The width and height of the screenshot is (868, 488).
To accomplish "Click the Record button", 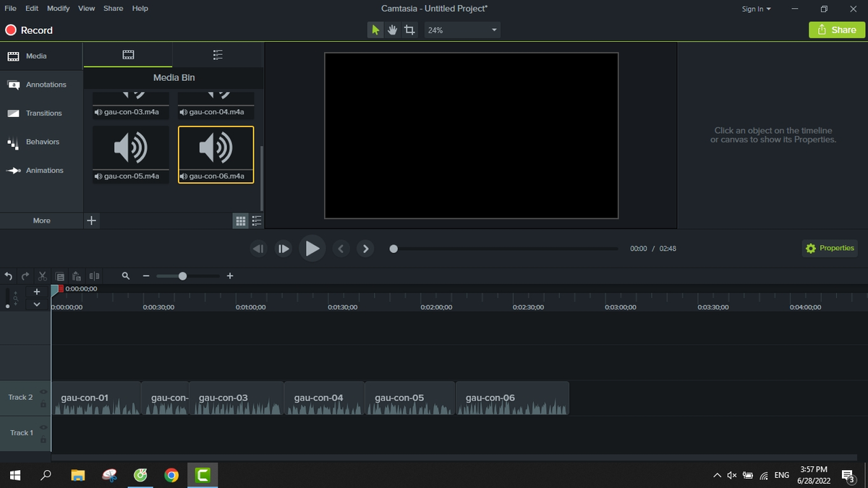I will pos(29,30).
